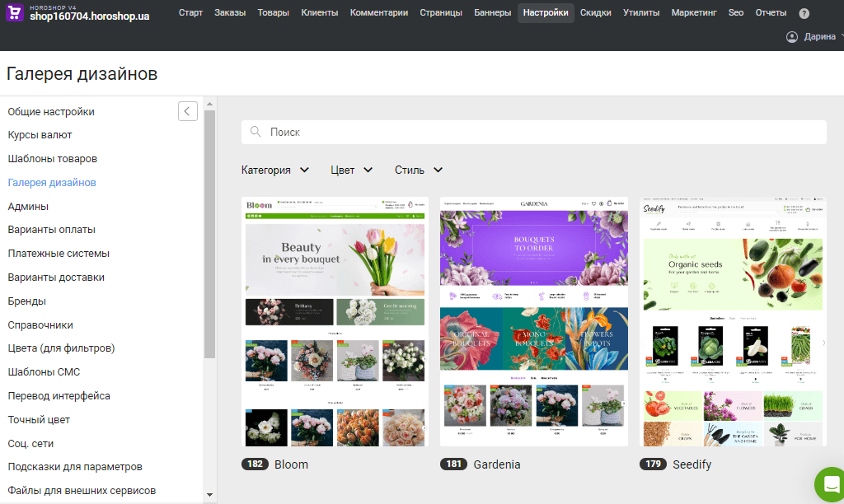
Task: Open Справочники settings page
Action: point(40,325)
